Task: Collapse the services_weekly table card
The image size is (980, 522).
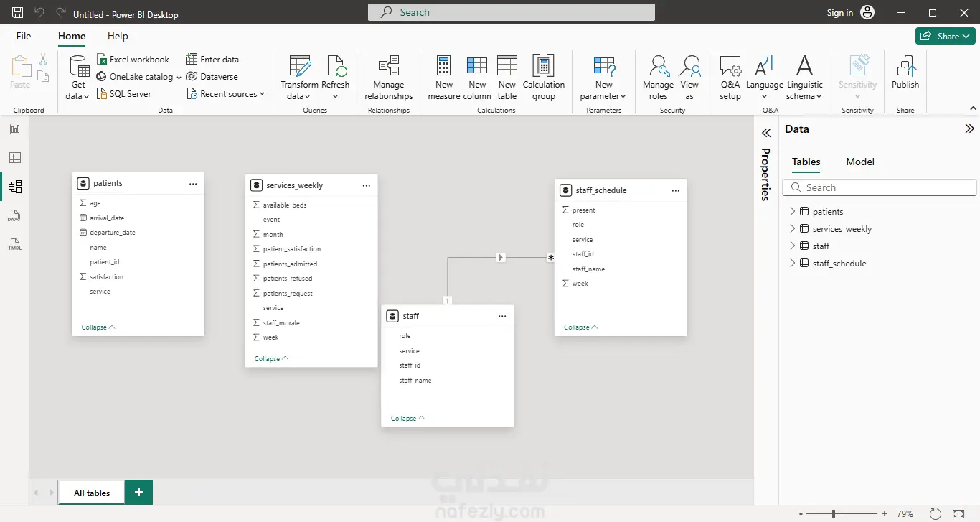Action: tap(271, 358)
